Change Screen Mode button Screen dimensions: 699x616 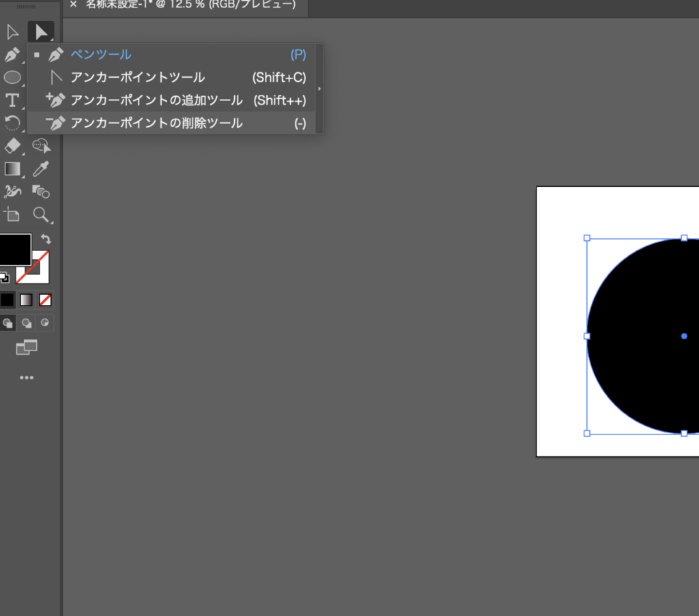(27, 347)
